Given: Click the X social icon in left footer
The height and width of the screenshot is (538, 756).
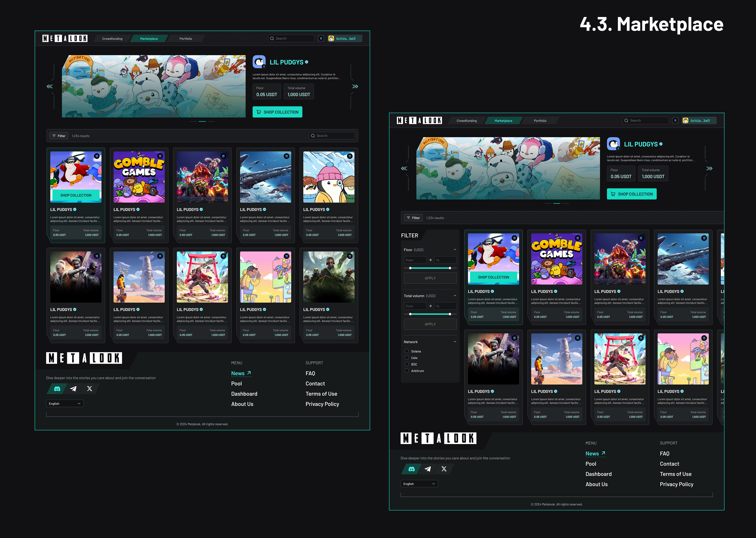Looking at the screenshot, I should click(90, 389).
